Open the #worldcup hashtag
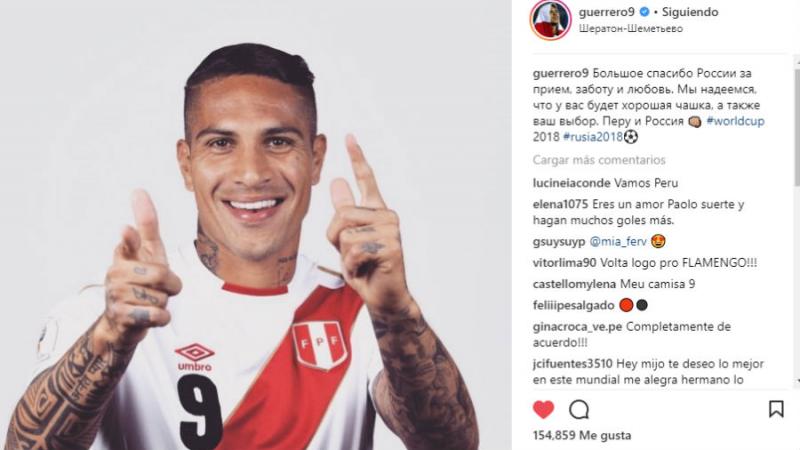This screenshot has height=450, width=800. pos(735,121)
